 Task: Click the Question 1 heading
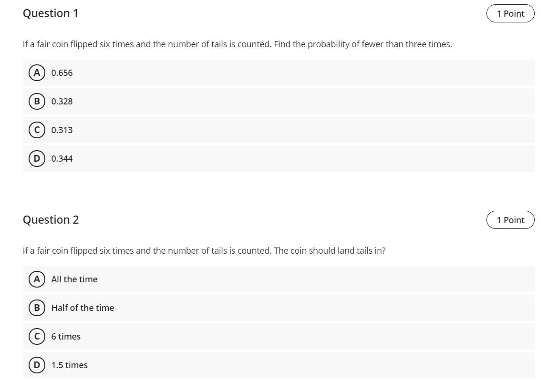[x=51, y=13]
